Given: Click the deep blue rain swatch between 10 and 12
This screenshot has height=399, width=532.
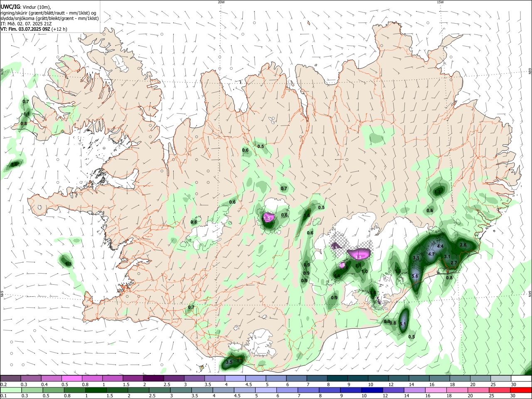Looking at the screenshot, I should click(x=372, y=390).
